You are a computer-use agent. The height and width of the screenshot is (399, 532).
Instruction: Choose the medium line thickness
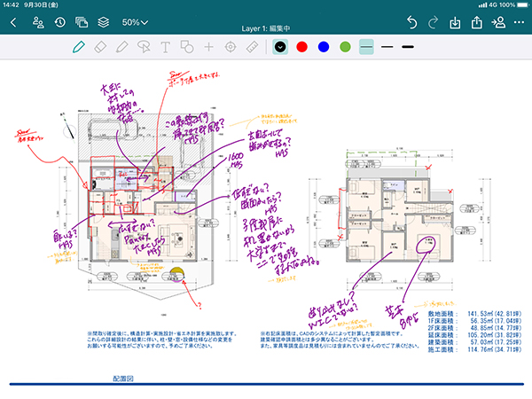387,46
